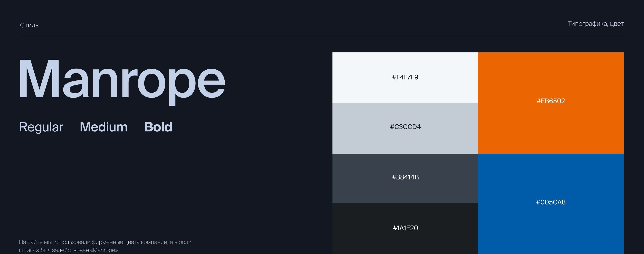Click the Стиль section label
Viewport: 644px width, 254px height.
pos(29,25)
